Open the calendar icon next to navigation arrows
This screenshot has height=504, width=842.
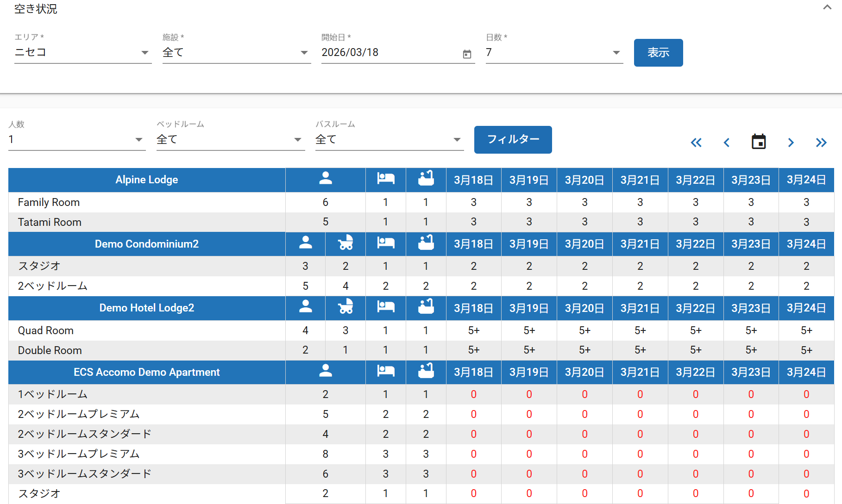[758, 142]
